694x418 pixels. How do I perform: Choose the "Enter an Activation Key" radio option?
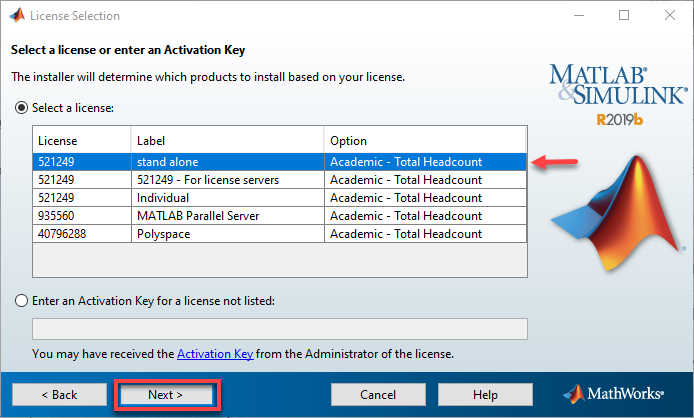point(21,301)
